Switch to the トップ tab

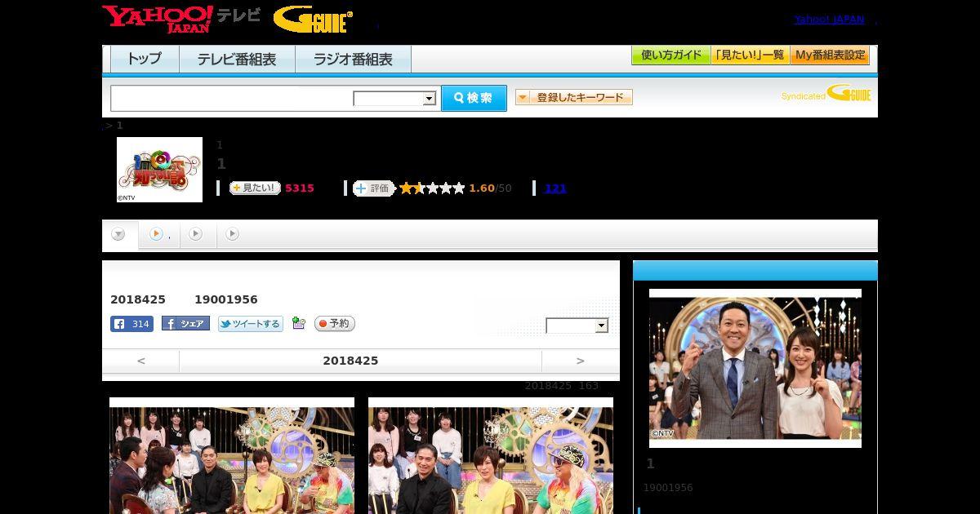click(144, 60)
